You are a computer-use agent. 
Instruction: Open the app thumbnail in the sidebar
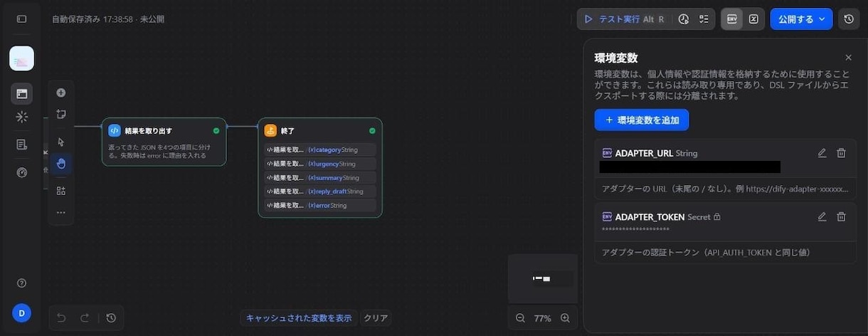[x=21, y=58]
